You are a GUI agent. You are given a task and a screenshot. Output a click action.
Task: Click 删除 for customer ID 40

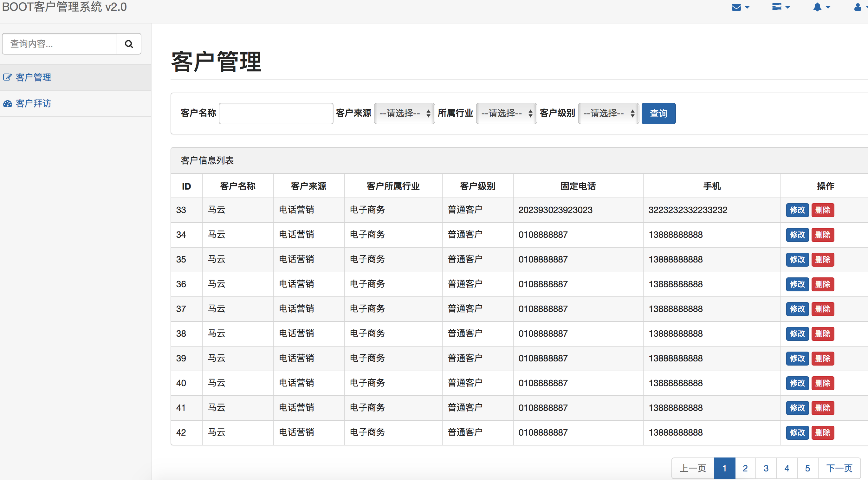coord(823,383)
